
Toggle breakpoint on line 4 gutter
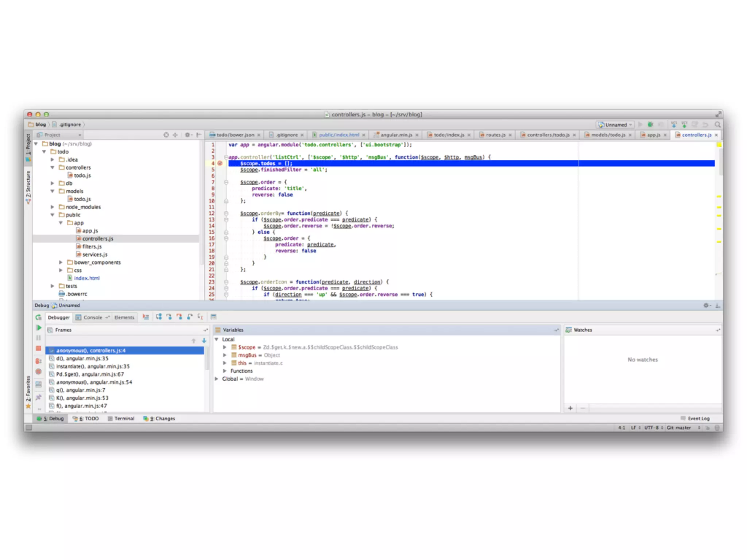point(220,163)
